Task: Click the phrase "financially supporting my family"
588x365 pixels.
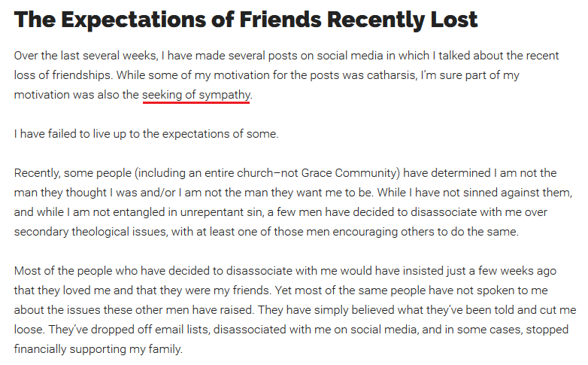Action: (x=98, y=349)
